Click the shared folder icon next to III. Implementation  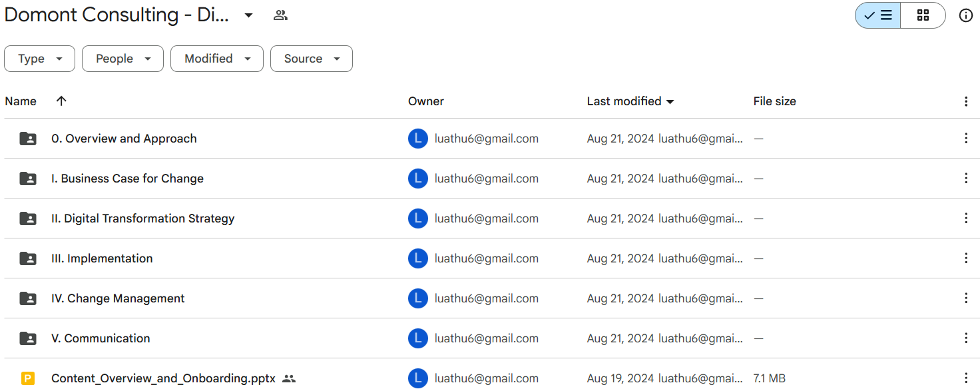point(28,258)
